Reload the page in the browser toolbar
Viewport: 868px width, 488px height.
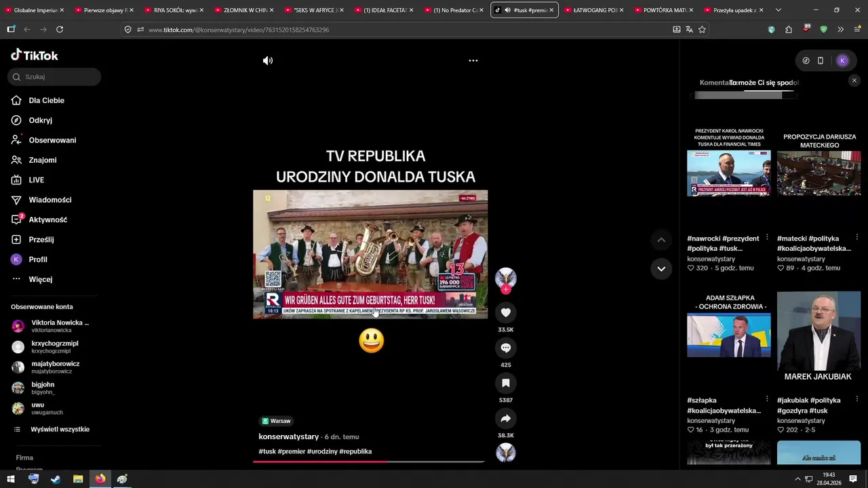60,29
